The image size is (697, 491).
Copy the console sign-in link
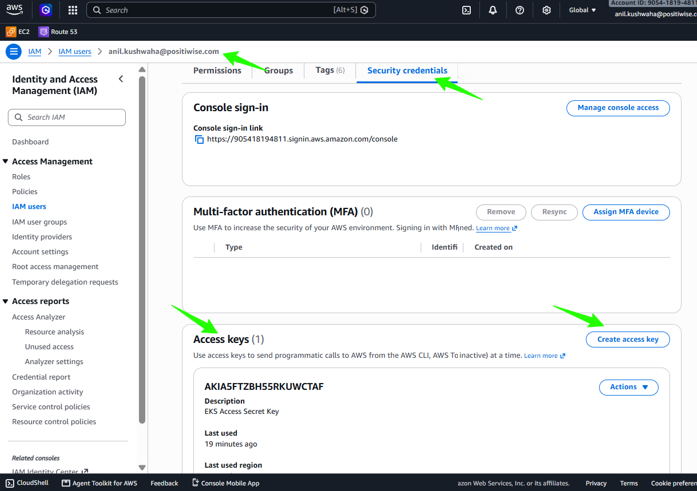pos(199,140)
